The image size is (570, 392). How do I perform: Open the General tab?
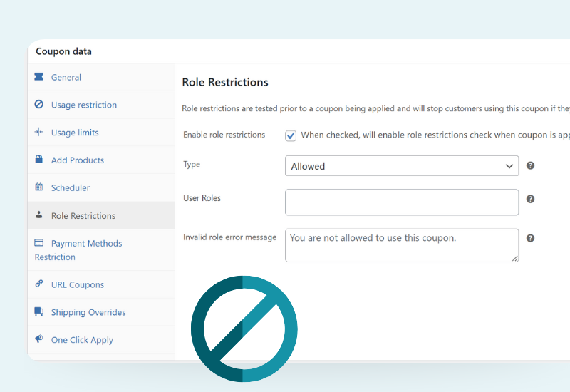coord(101,77)
